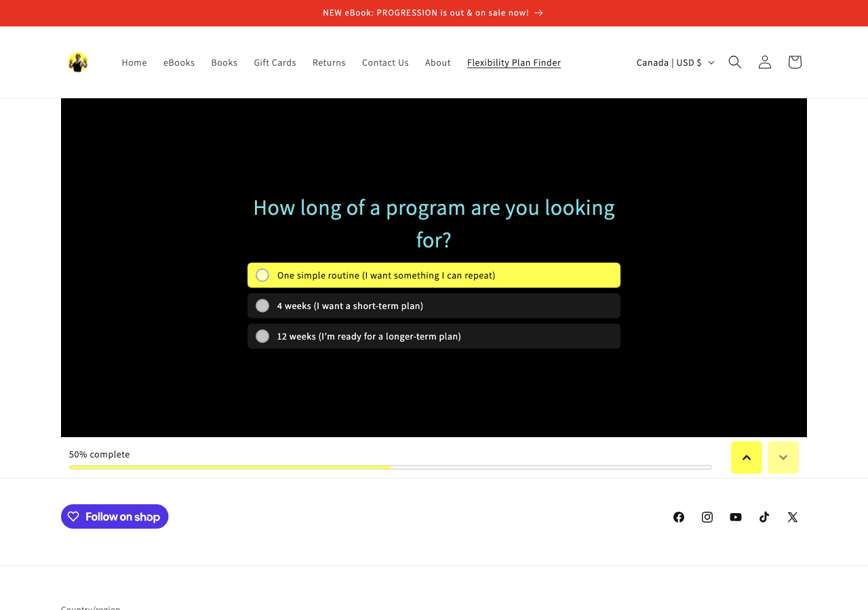Go to next question with down arrow
The image size is (868, 610).
(x=783, y=457)
